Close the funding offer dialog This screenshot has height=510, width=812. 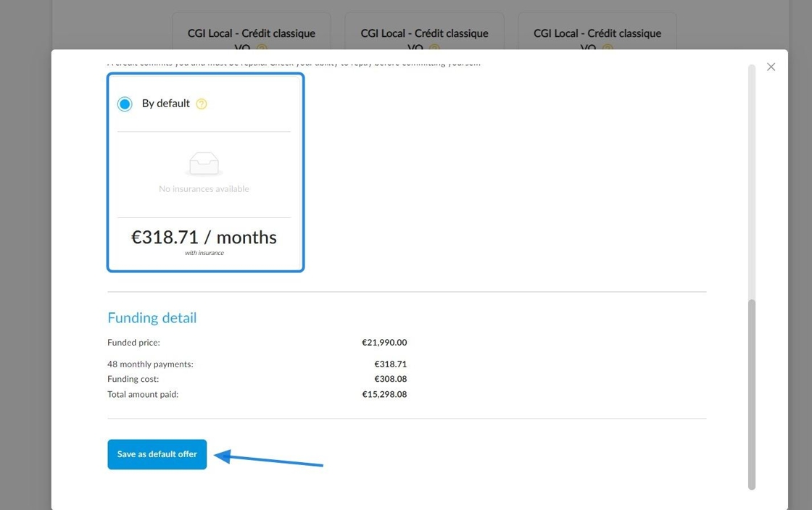[x=771, y=67]
